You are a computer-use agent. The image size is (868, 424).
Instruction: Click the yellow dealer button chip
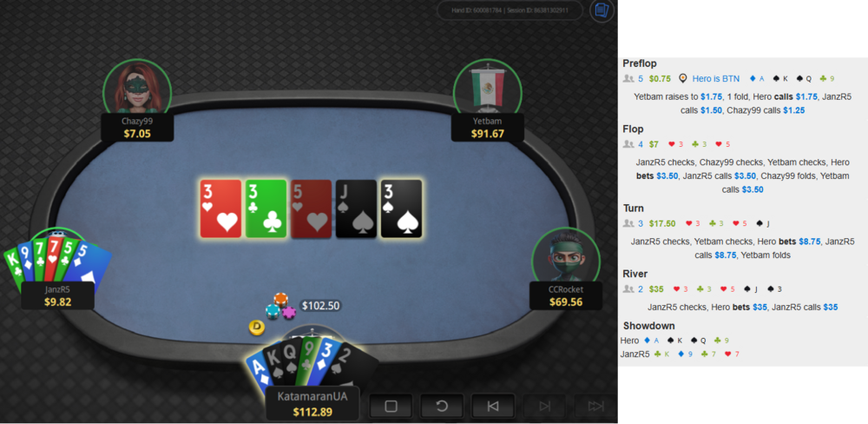[256, 327]
